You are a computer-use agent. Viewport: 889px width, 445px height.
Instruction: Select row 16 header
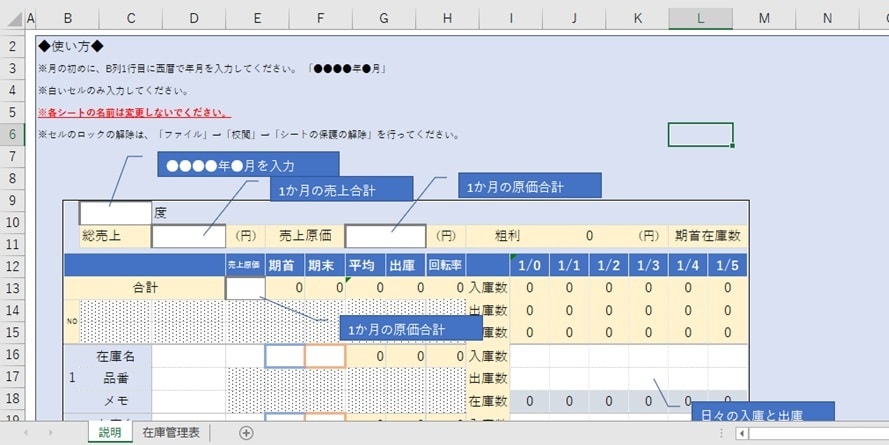click(12, 354)
